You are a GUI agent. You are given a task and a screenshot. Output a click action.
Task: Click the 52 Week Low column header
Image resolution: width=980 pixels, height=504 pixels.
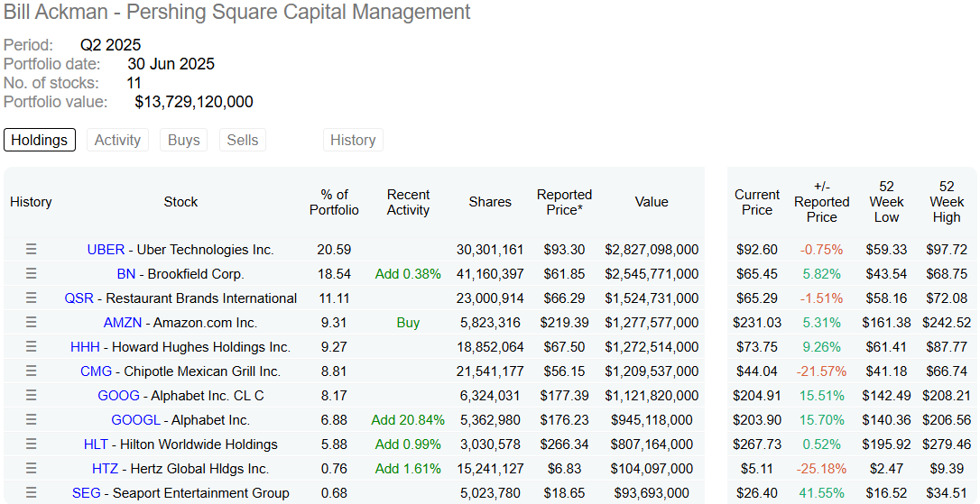pyautogui.click(x=886, y=202)
